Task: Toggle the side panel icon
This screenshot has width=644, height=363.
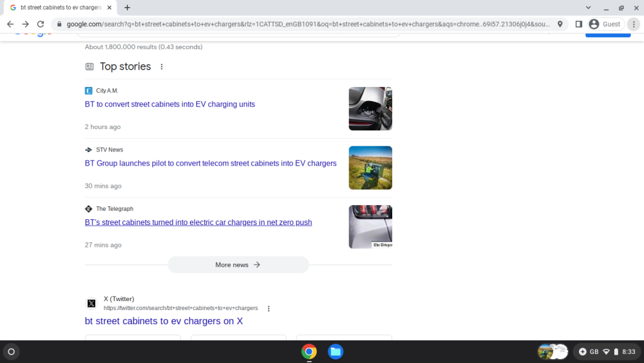Action: (579, 25)
